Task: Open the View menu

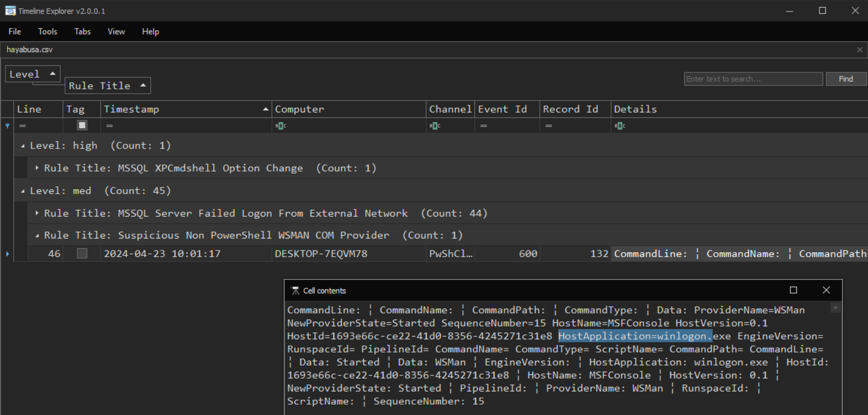Action: coord(116,32)
